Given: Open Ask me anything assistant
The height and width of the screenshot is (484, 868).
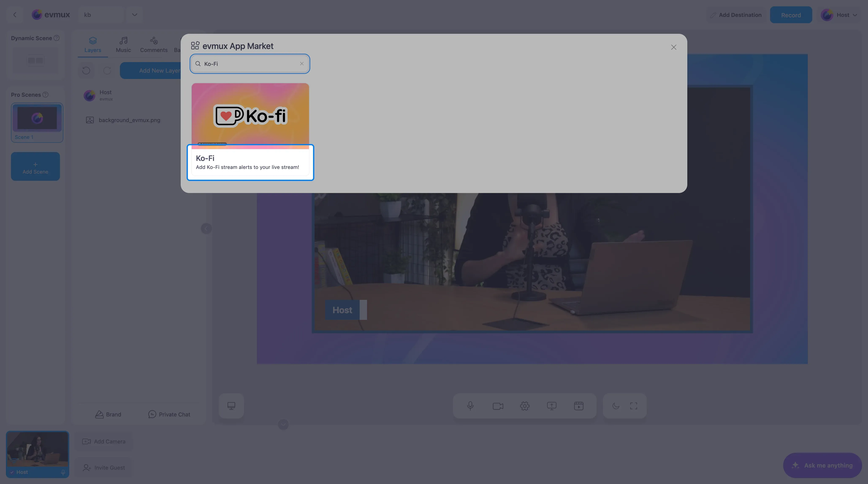Looking at the screenshot, I should [x=822, y=465].
